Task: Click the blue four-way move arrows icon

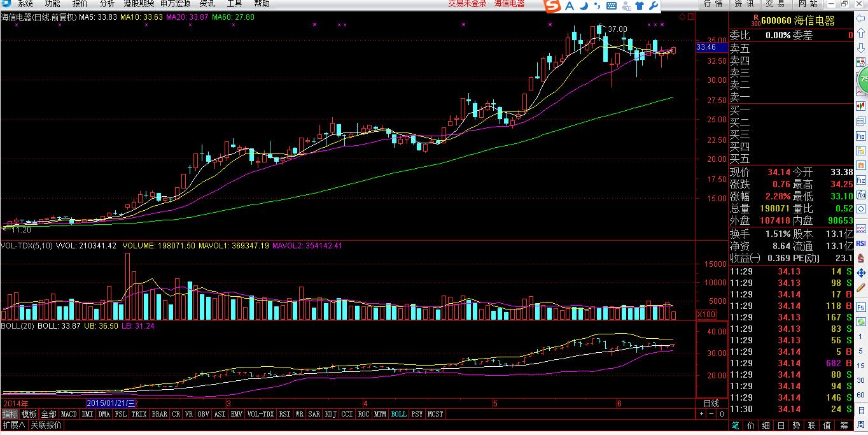Action: 860,273
